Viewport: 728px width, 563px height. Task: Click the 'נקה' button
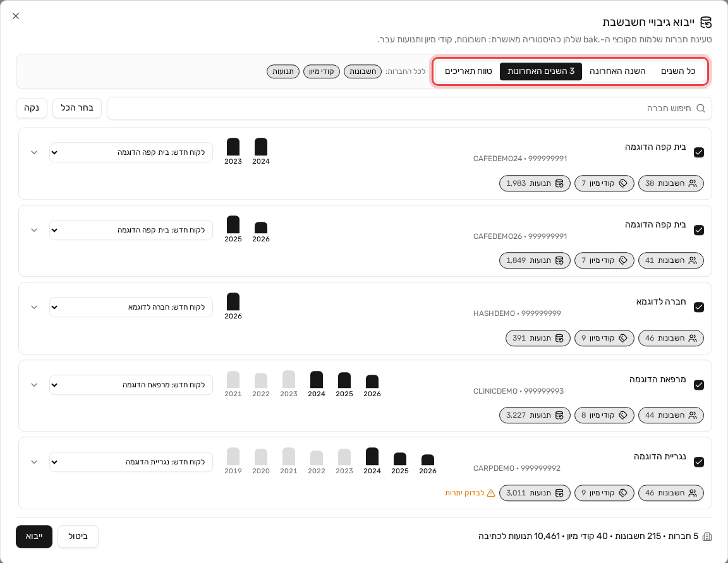[32, 107]
